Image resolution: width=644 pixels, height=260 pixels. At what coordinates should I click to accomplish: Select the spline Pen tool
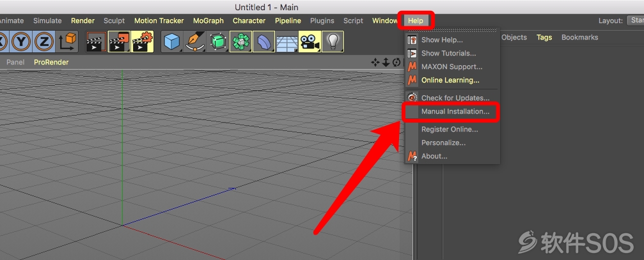pyautogui.click(x=195, y=42)
